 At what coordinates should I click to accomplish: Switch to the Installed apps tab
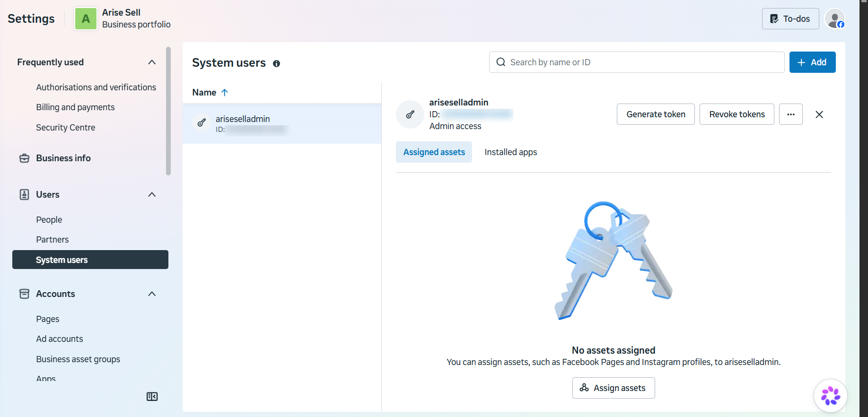(511, 152)
